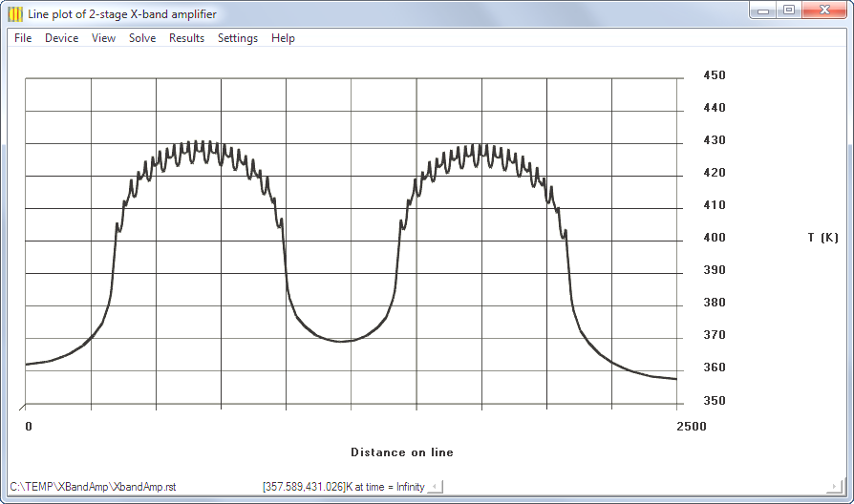Minimize the line plot window
Image resolution: width=854 pixels, height=504 pixels.
(x=763, y=10)
